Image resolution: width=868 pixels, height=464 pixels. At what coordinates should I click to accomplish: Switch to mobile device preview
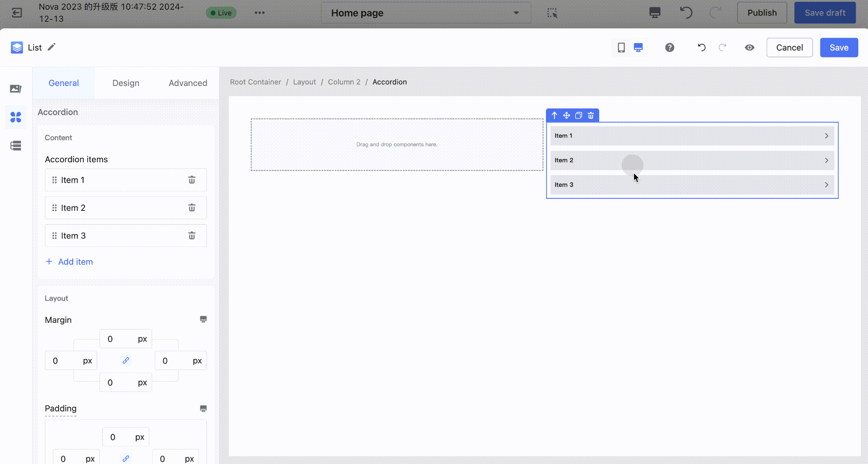coord(621,48)
